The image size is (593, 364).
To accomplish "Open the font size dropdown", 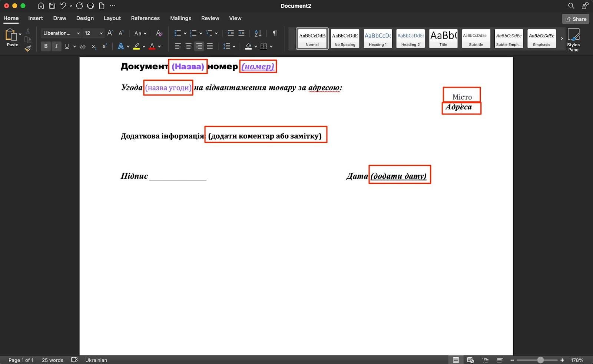I will coord(101,33).
